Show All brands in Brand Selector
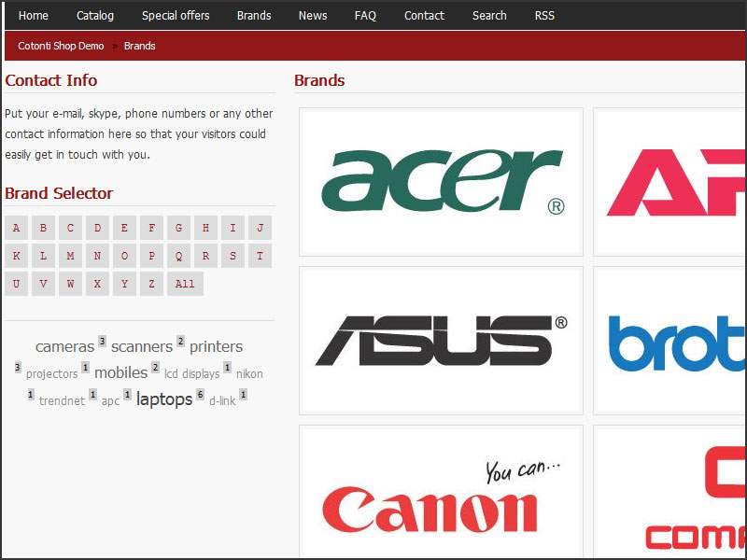The image size is (747, 560). coord(185,284)
